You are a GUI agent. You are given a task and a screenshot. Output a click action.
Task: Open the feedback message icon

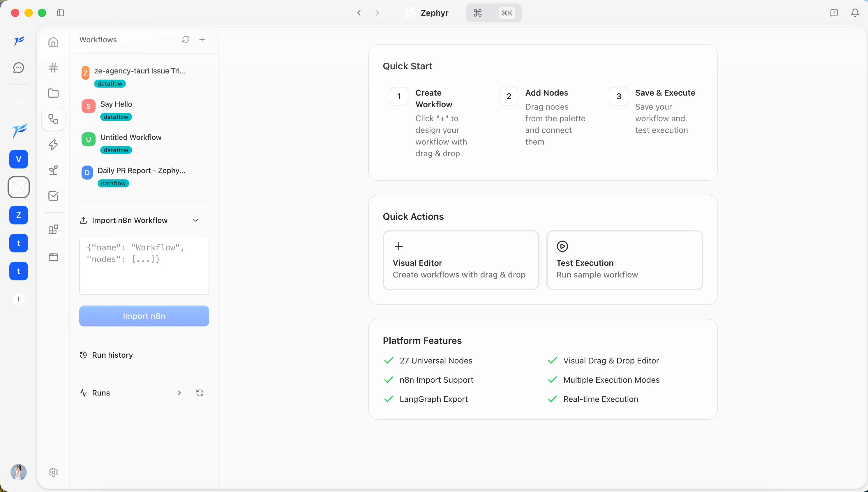click(834, 13)
